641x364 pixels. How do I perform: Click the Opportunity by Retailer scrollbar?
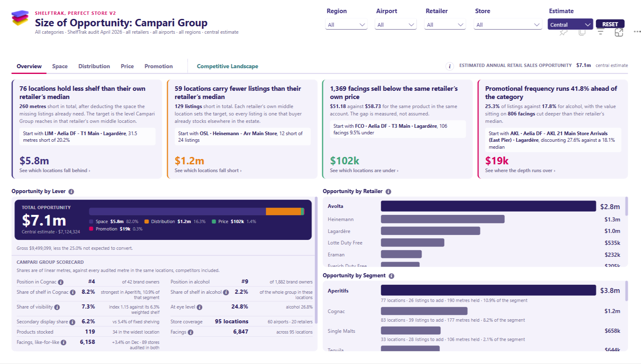(x=627, y=207)
